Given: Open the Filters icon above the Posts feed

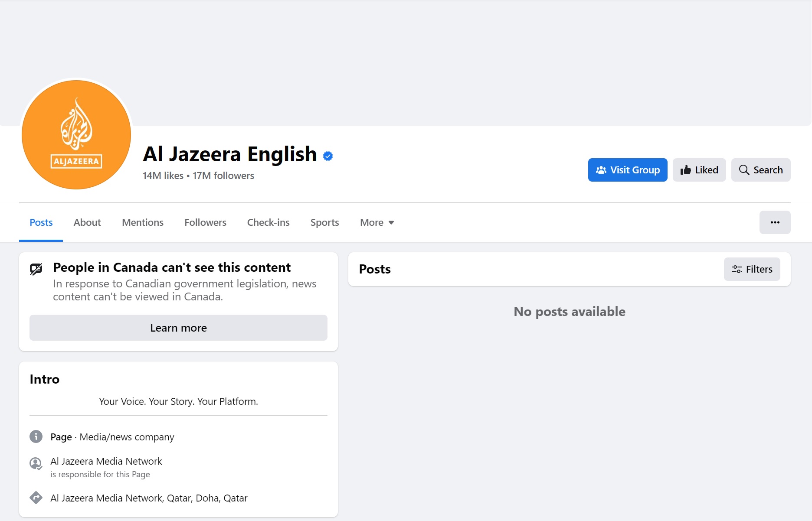Looking at the screenshot, I should pos(737,269).
